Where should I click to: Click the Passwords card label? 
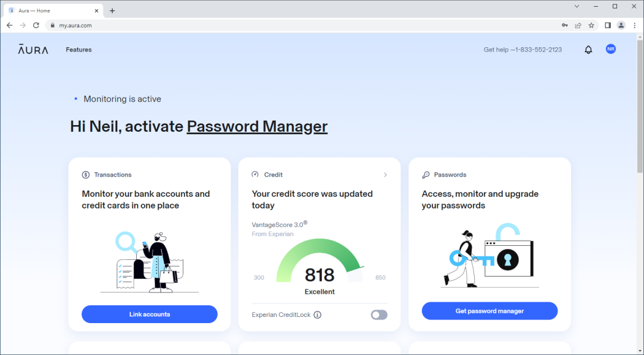(x=450, y=175)
